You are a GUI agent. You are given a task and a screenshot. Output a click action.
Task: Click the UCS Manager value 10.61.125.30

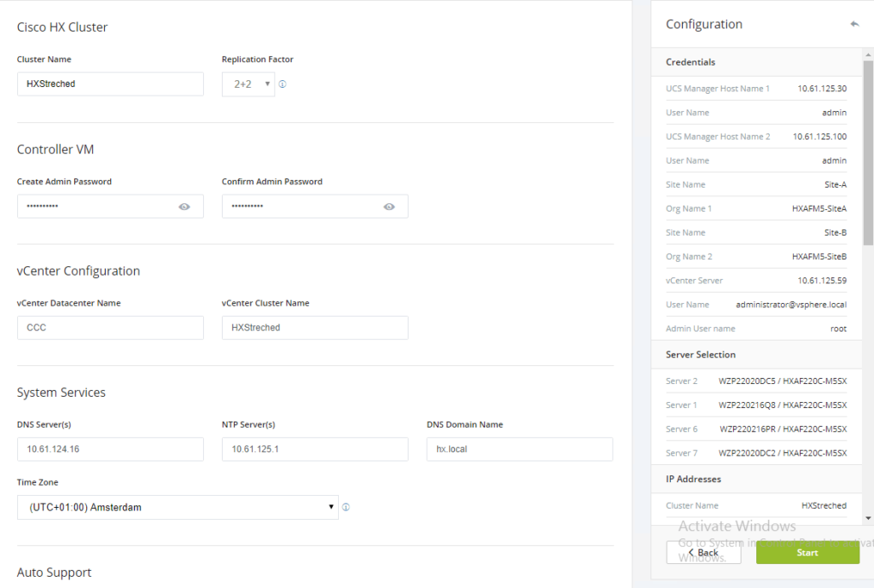tap(822, 89)
